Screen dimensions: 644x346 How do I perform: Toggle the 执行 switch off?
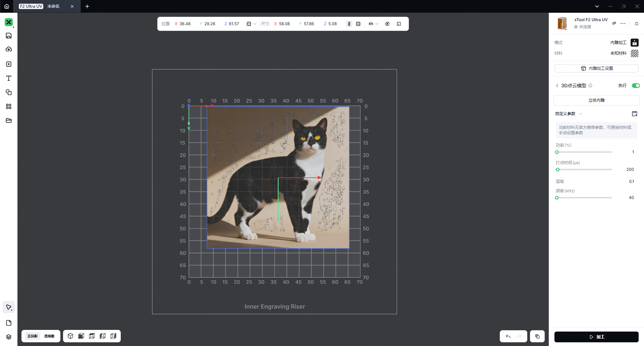pos(636,86)
